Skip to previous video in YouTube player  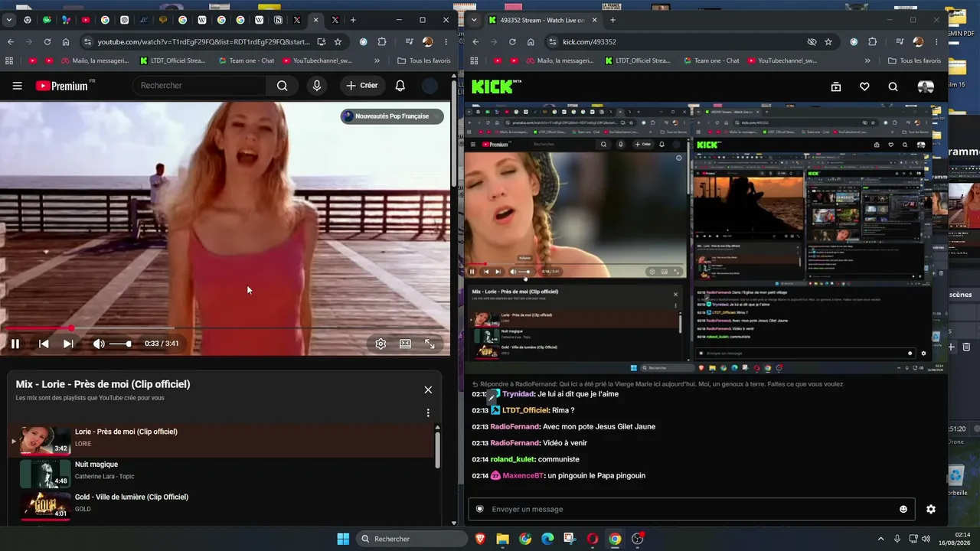(44, 344)
